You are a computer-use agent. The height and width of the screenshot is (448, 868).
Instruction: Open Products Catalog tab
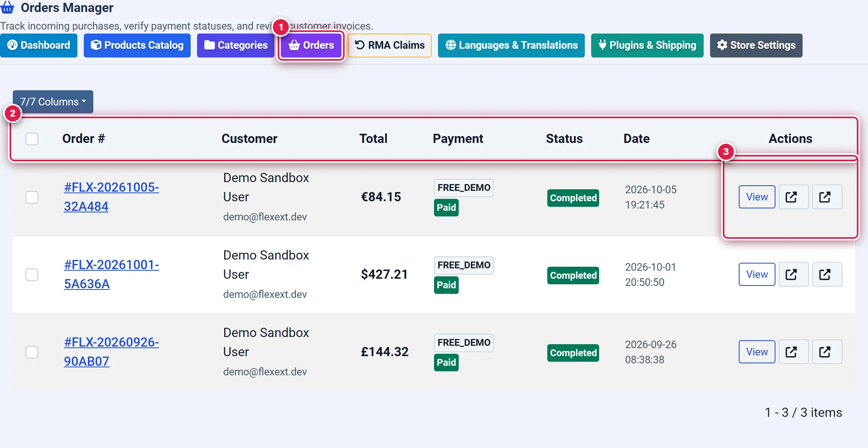point(137,45)
